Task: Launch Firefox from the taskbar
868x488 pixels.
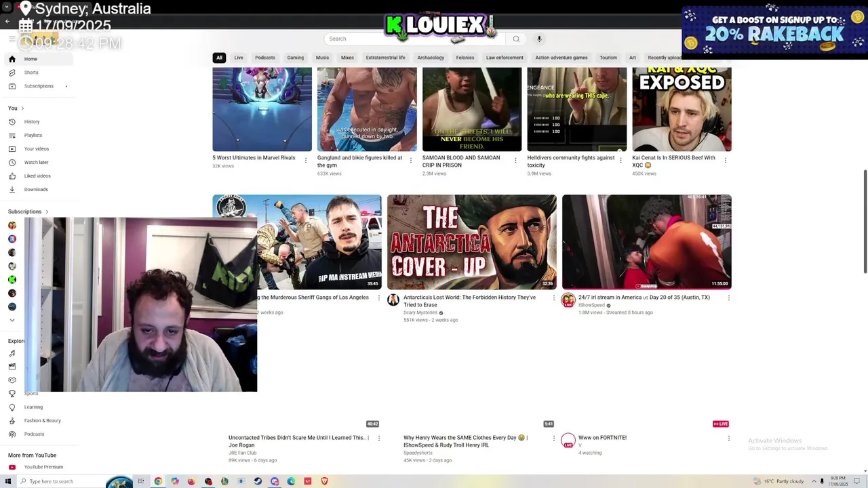Action: click(191, 481)
